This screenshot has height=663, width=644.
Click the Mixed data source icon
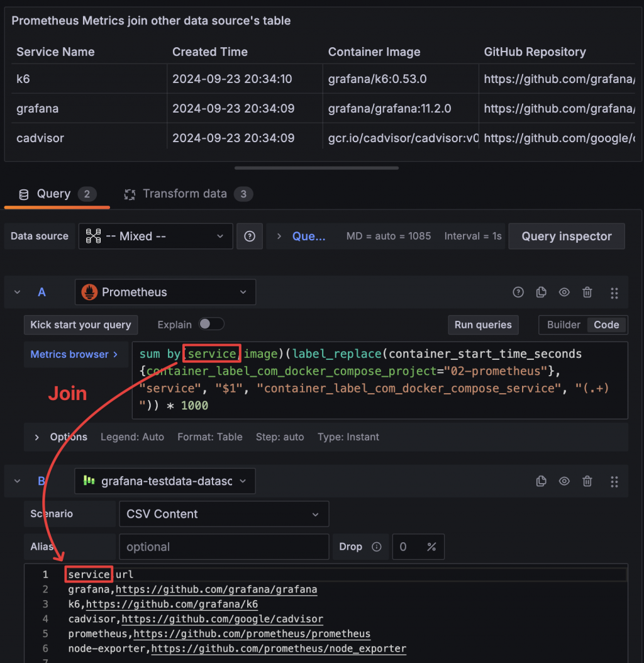pos(94,236)
